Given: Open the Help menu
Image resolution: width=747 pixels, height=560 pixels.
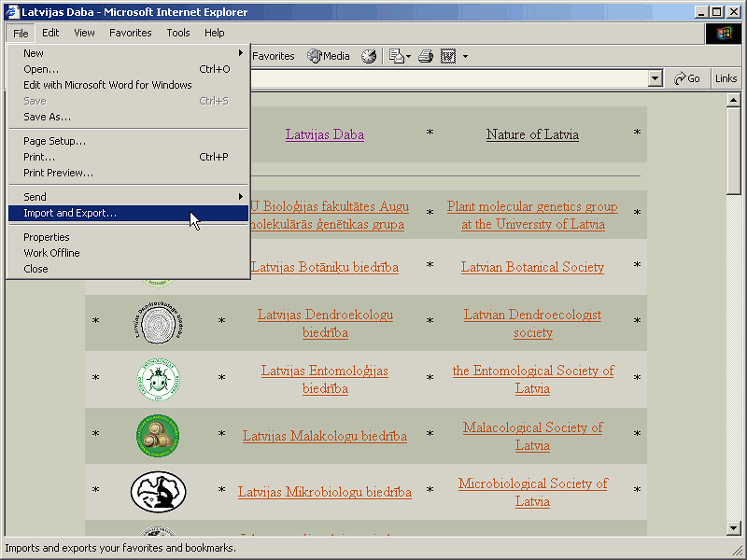Looking at the screenshot, I should (215, 33).
